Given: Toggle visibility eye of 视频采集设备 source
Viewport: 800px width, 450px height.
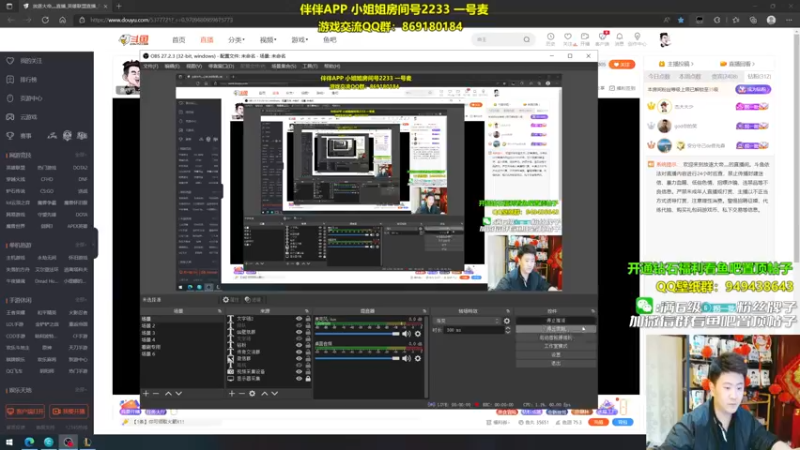Looking at the screenshot, I should point(299,372).
